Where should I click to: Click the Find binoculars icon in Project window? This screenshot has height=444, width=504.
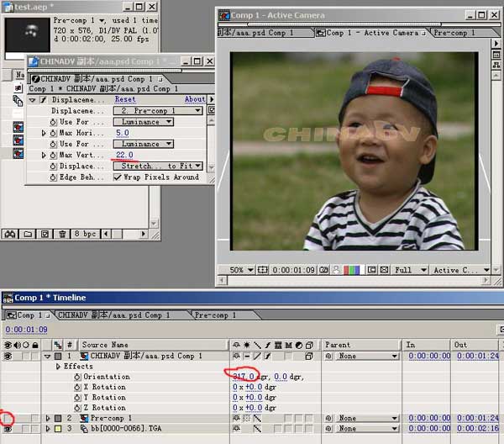click(x=9, y=234)
